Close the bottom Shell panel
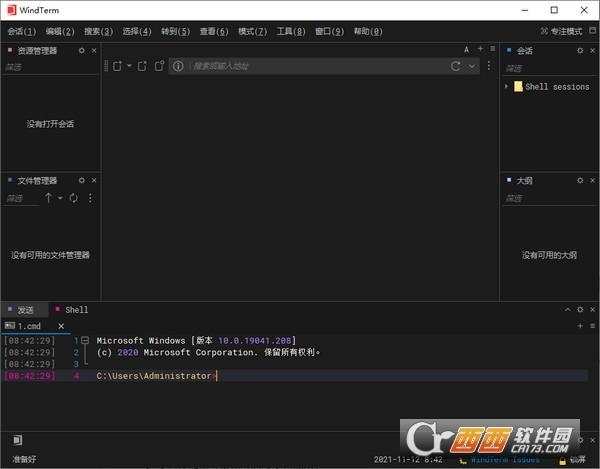The width and height of the screenshot is (600, 469). pos(593,309)
